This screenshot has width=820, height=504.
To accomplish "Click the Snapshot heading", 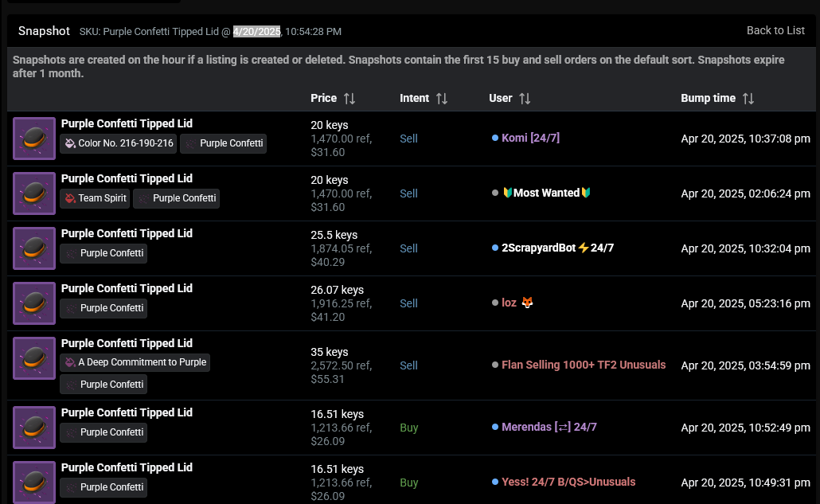I will [44, 31].
